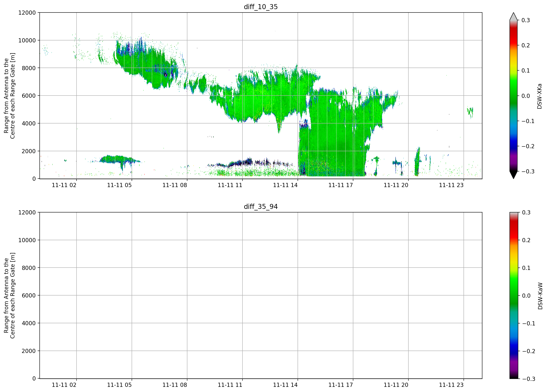Click the −0.1 tick on DSW-XKa colorbar
Image resolution: width=547 pixels, height=392 pixels.
(x=528, y=121)
